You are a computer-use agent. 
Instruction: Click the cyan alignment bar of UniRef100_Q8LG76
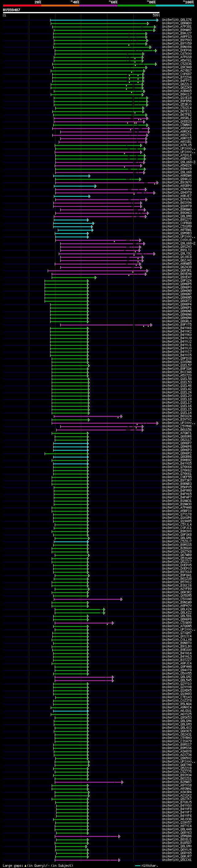[104, 20]
